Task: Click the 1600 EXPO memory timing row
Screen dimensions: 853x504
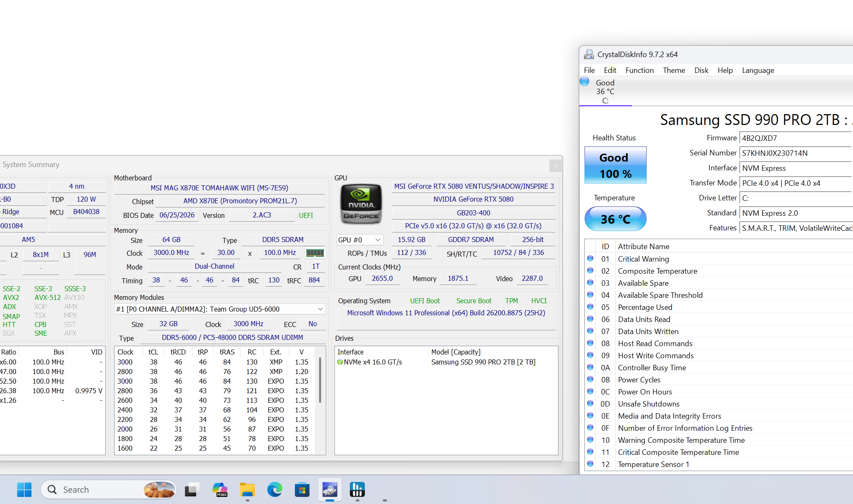Action: (215, 448)
